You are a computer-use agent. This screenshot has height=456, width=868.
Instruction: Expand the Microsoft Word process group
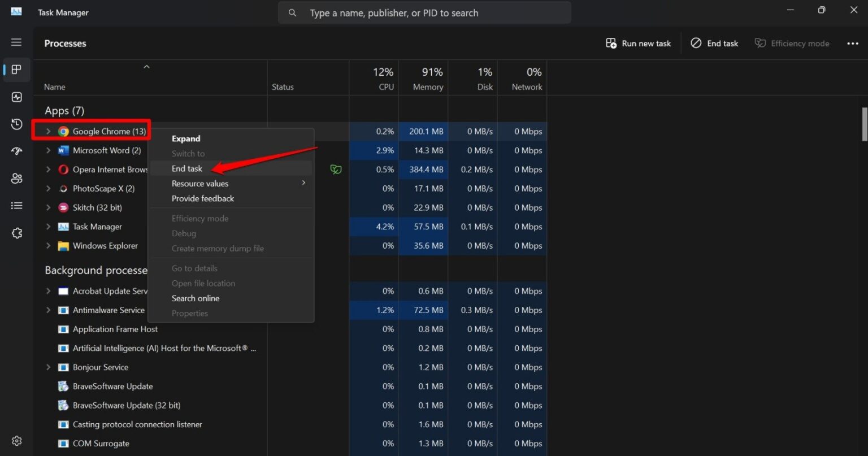tap(48, 151)
